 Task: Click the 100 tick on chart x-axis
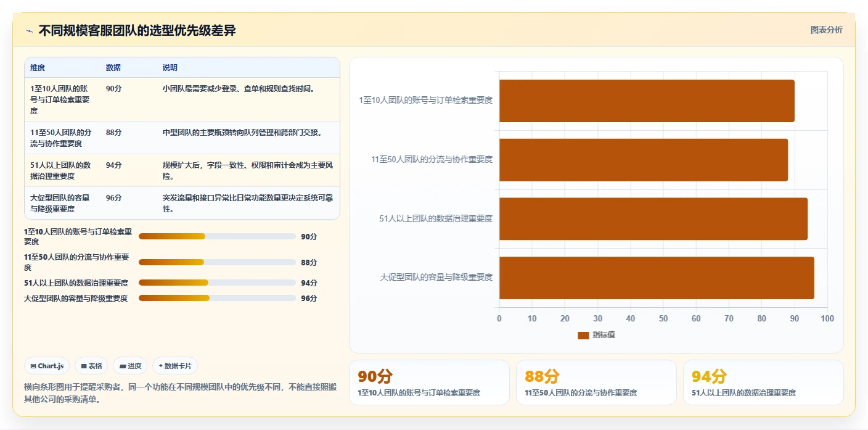point(827,319)
